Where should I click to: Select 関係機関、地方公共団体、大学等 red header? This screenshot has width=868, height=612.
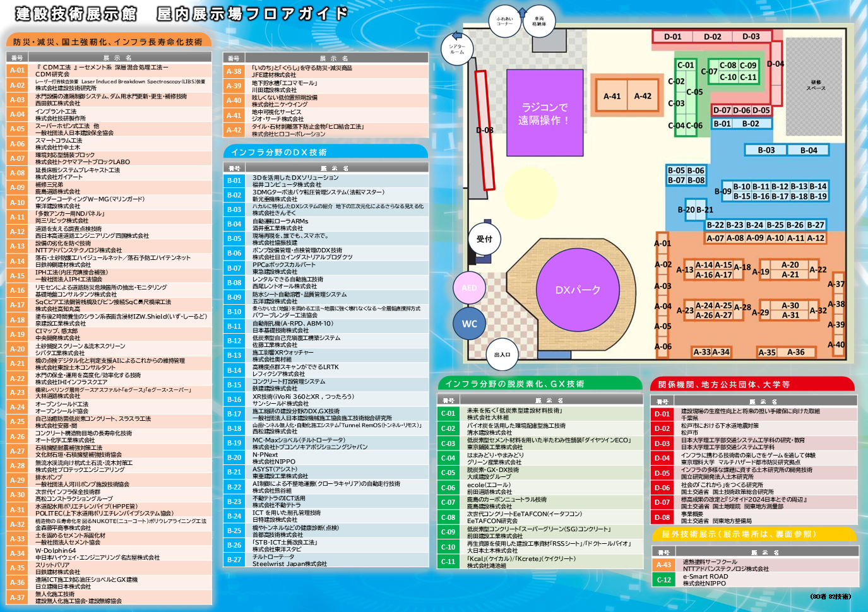[751, 384]
